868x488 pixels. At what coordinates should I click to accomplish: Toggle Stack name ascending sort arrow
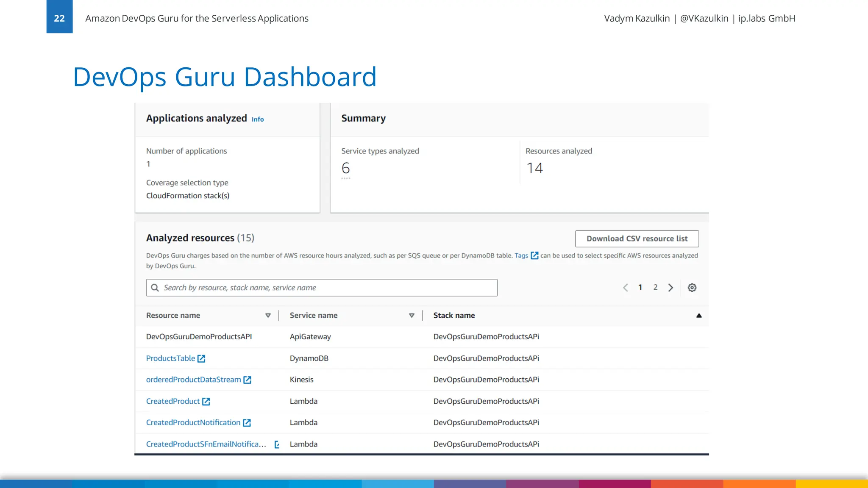point(698,316)
